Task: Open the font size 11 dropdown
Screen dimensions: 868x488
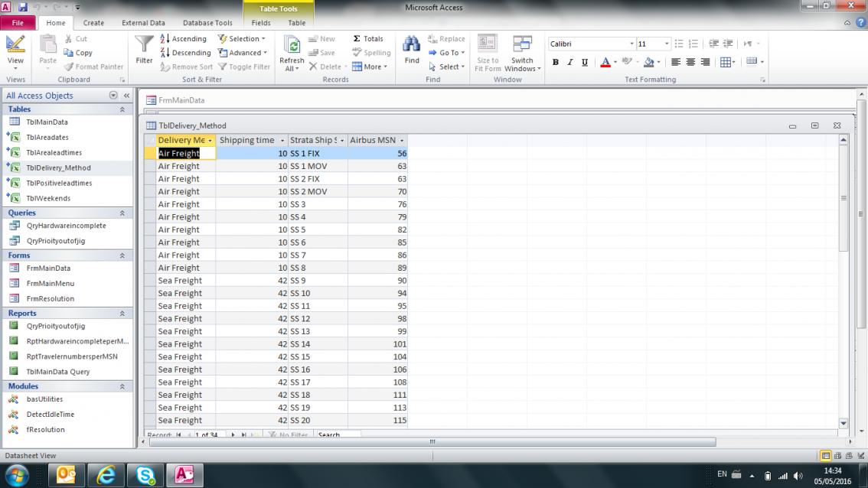Action: coord(667,44)
